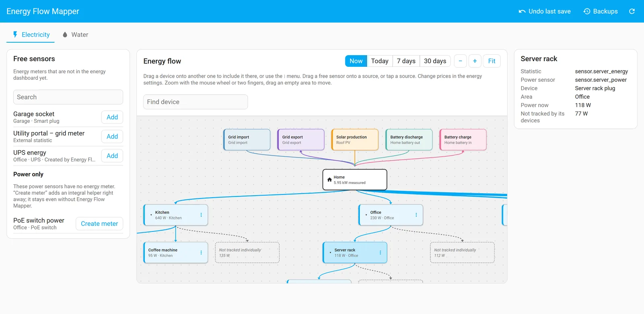The height and width of the screenshot is (314, 644).
Task: Click the Fit view button
Action: point(492,61)
